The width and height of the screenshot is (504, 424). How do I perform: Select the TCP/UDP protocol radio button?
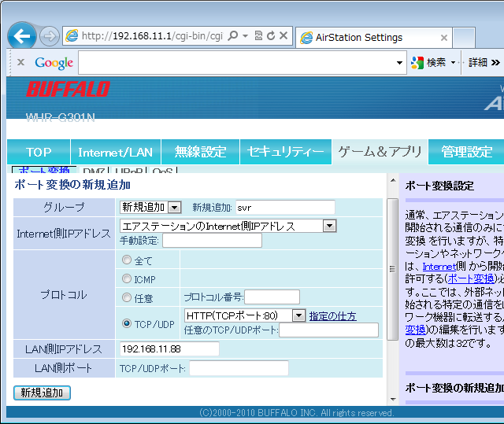[x=127, y=323]
